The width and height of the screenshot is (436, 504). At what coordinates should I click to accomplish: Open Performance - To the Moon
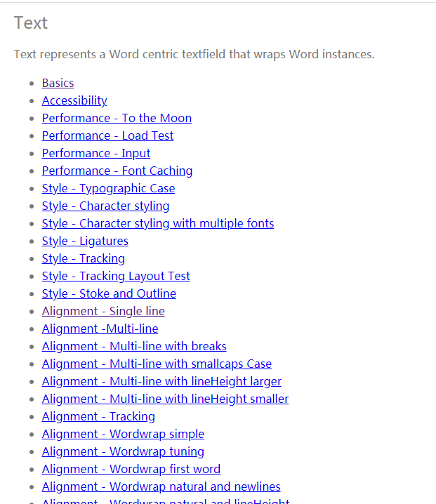click(x=117, y=119)
